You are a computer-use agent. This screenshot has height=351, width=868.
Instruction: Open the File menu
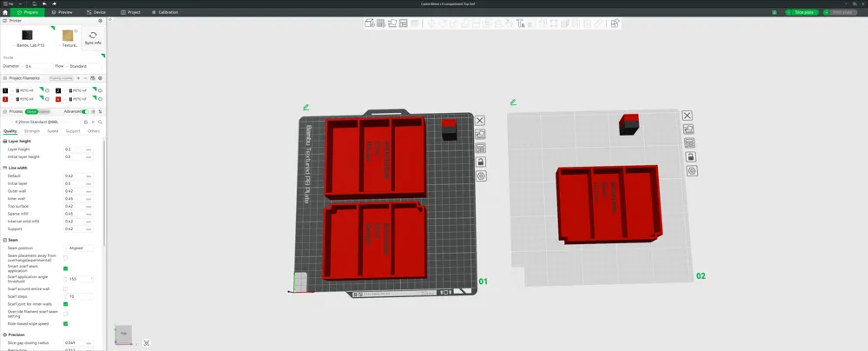pos(9,3)
